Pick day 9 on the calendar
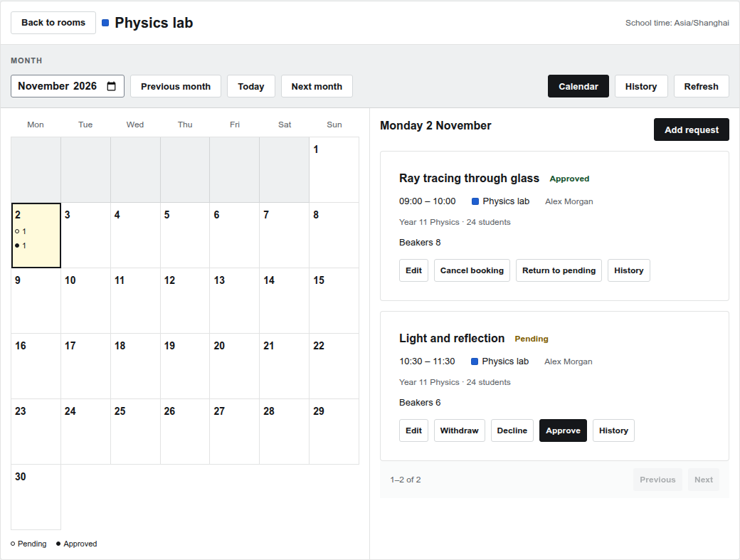The height and width of the screenshot is (560, 740). coord(36,301)
